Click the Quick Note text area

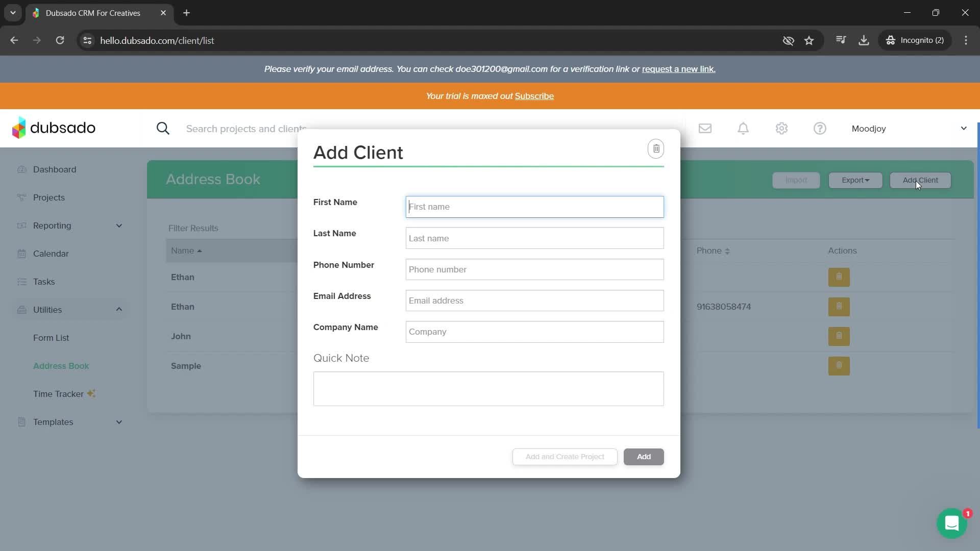(x=488, y=389)
